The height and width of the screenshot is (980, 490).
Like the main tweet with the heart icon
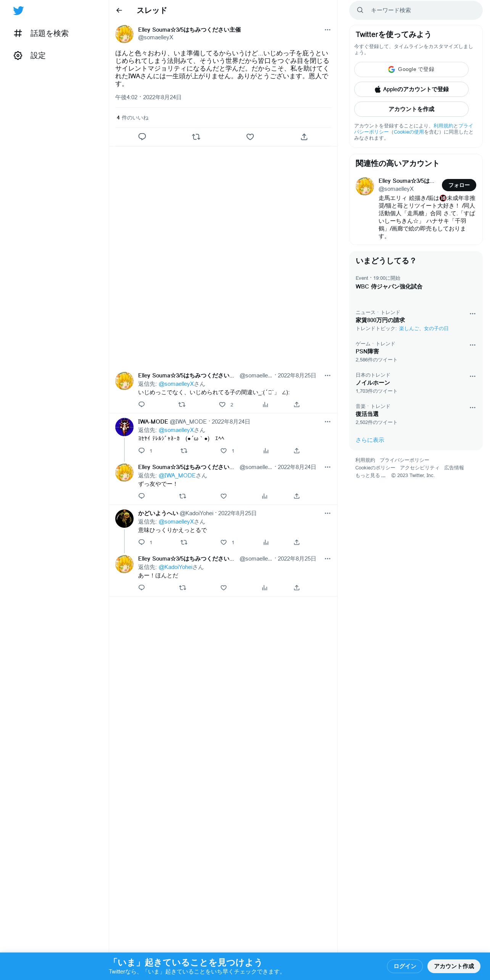[x=250, y=137]
